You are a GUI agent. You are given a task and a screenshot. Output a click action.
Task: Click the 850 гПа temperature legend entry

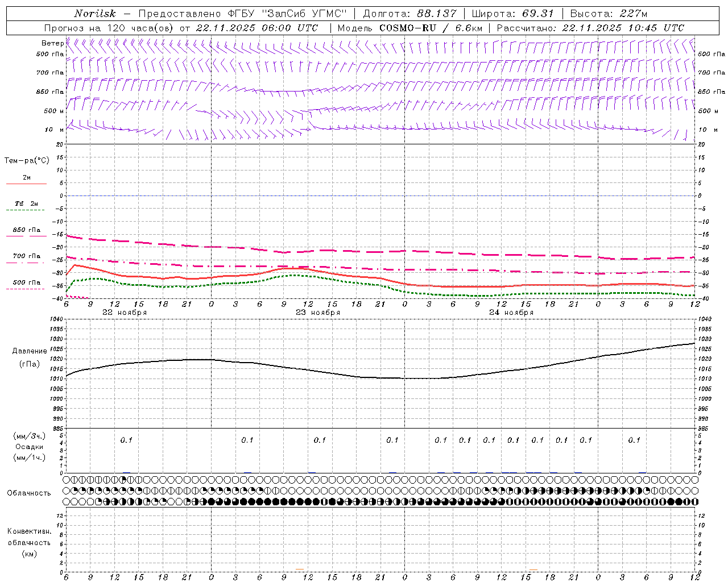pos(27,230)
